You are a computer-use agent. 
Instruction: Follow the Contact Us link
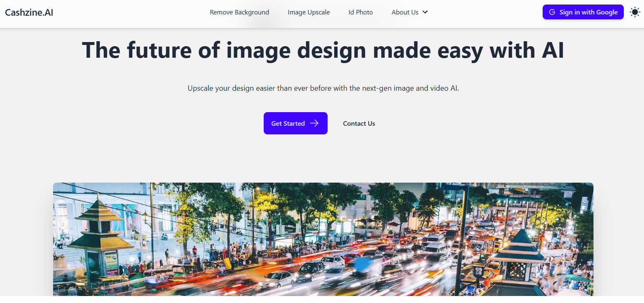pyautogui.click(x=359, y=123)
